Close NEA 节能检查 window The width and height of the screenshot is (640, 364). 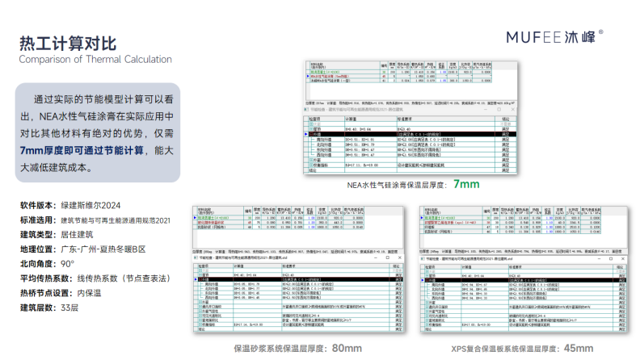[512, 109]
